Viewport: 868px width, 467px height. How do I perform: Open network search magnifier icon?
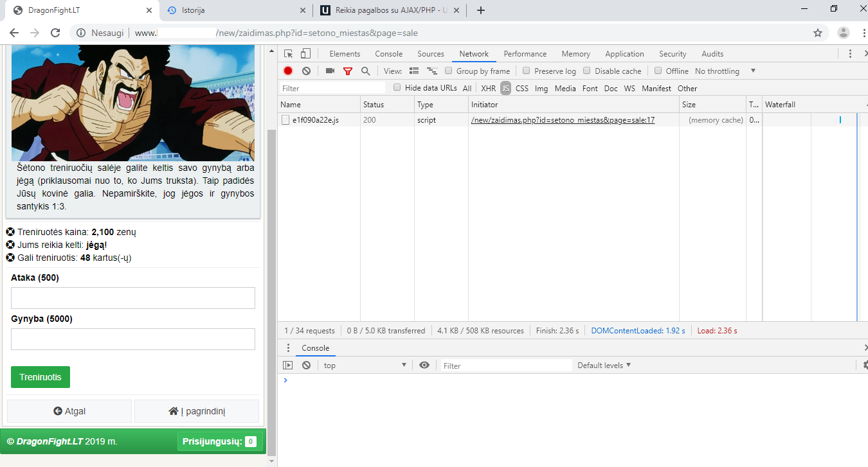[x=365, y=71]
